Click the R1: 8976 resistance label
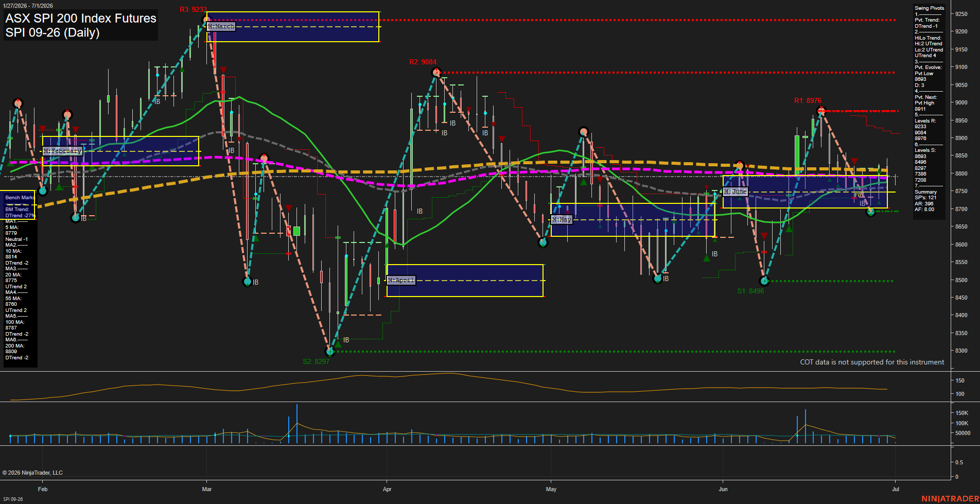Image resolution: width=980 pixels, height=504 pixels. coord(808,100)
